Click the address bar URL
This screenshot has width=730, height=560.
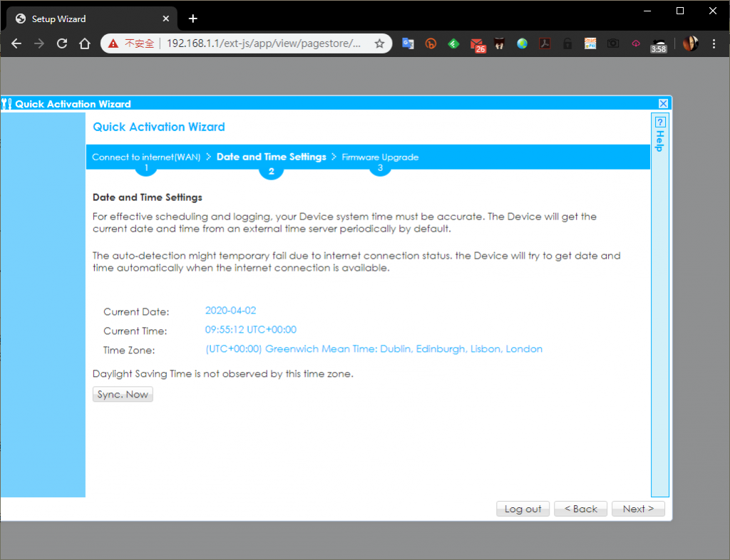click(x=264, y=43)
